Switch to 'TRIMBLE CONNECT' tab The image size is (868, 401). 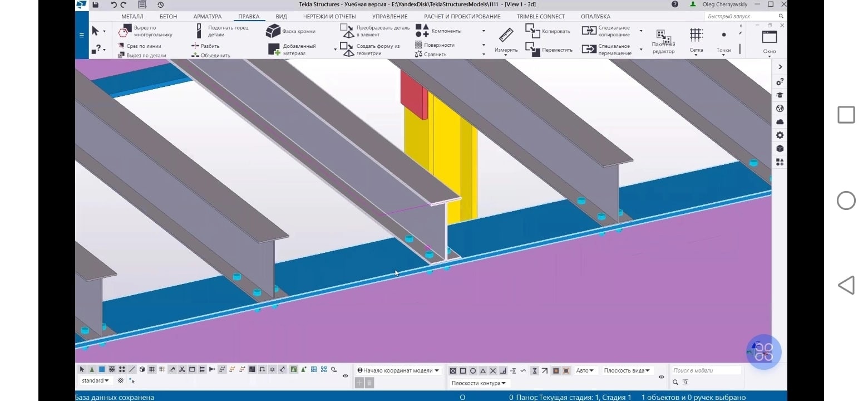coord(540,17)
